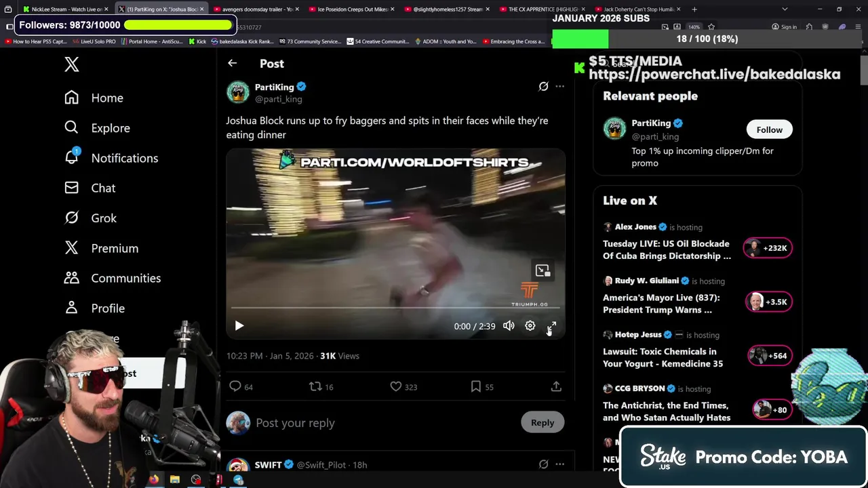Click the 31K Views count
868x488 pixels.
coord(339,356)
